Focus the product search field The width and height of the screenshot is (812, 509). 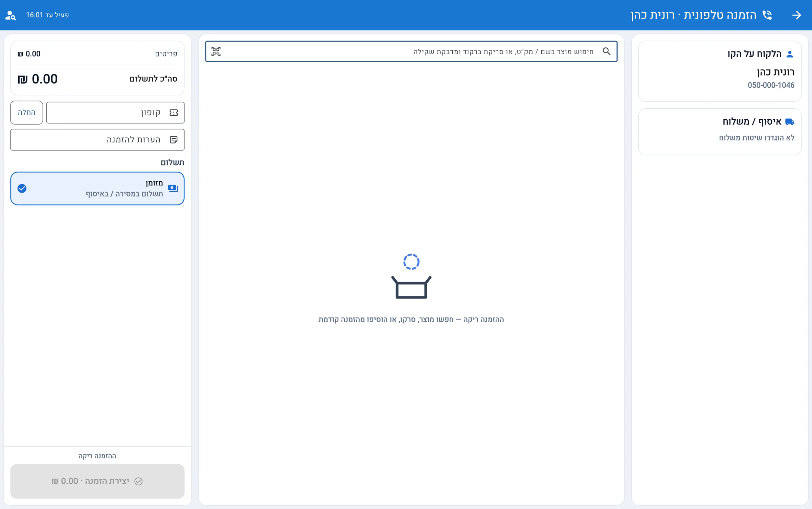point(411,51)
